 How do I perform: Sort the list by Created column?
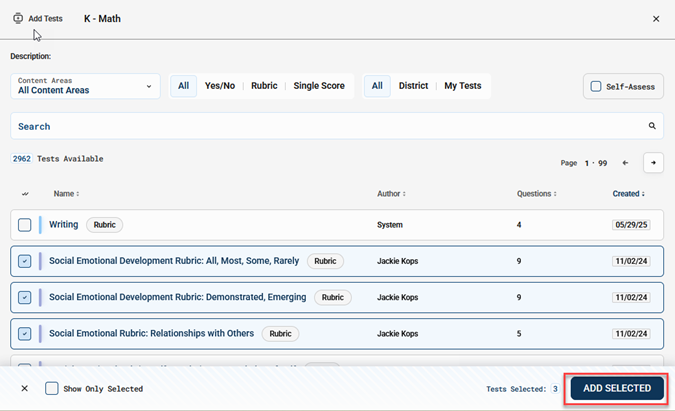pos(629,194)
